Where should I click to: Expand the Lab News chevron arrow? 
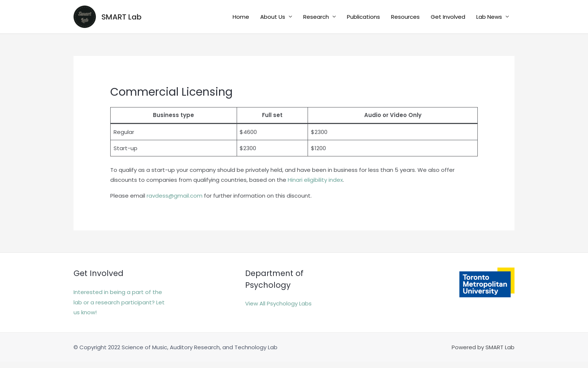tap(507, 17)
